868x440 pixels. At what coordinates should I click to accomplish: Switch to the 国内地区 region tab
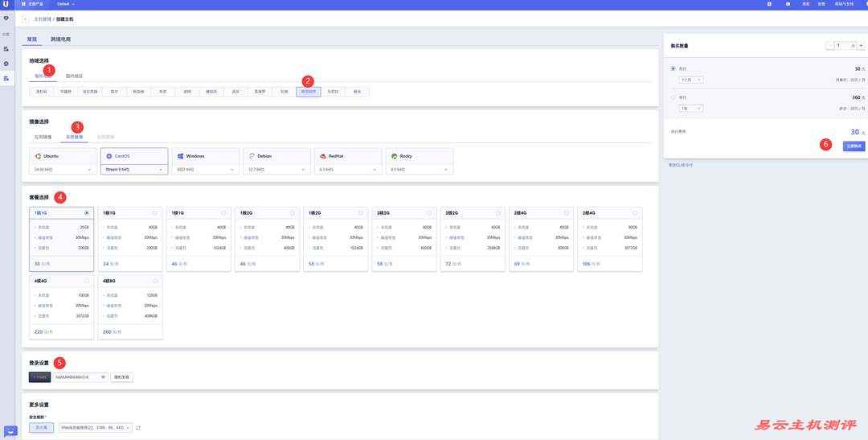pyautogui.click(x=74, y=76)
